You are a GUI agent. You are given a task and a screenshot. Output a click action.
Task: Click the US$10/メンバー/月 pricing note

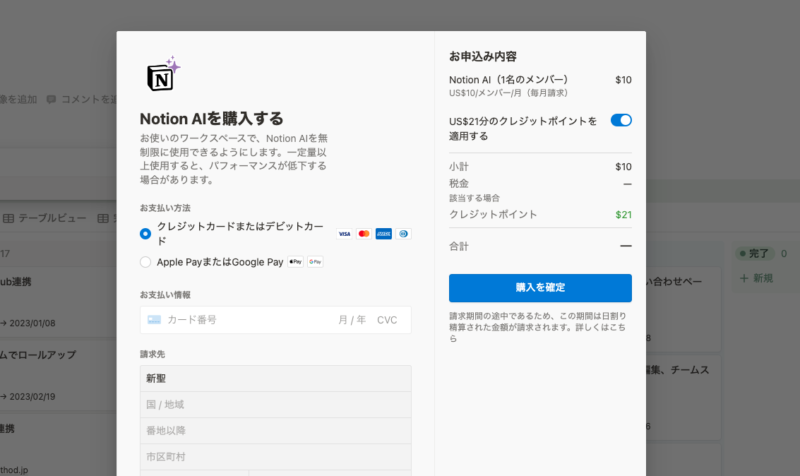point(508,93)
